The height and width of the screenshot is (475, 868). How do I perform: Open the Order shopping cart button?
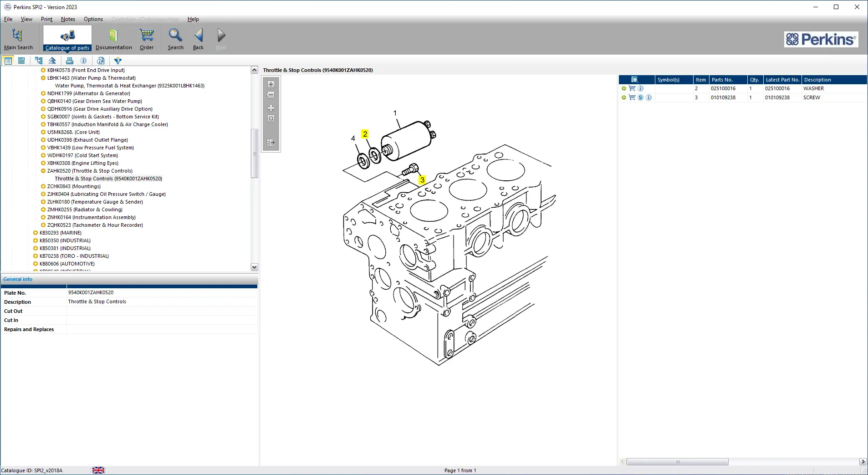147,39
